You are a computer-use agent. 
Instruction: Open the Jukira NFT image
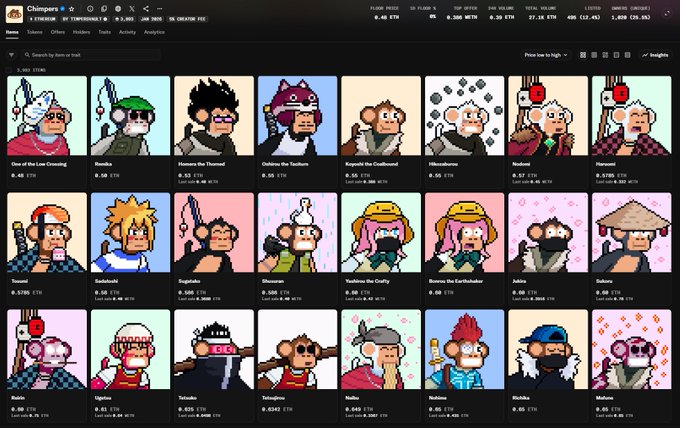point(548,232)
